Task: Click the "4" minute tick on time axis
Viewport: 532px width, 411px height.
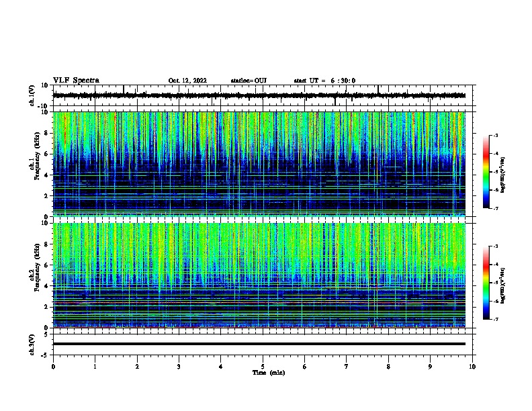Action: pos(221,367)
